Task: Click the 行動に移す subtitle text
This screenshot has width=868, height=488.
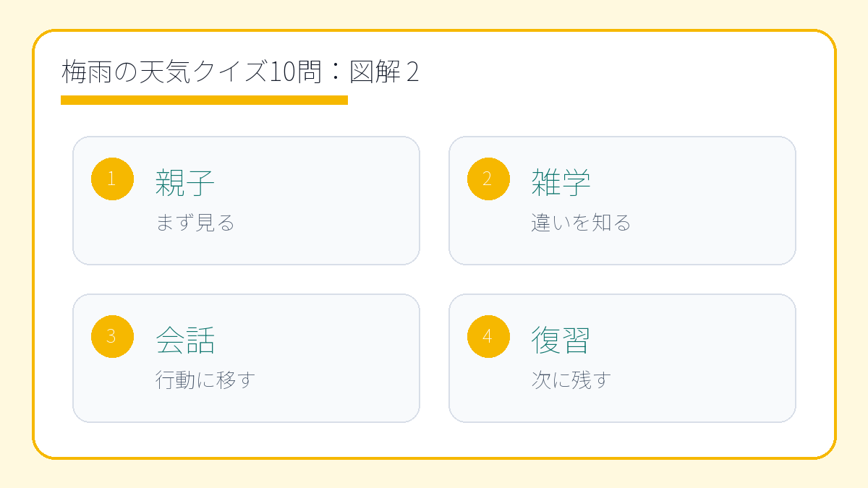Action: pos(205,380)
